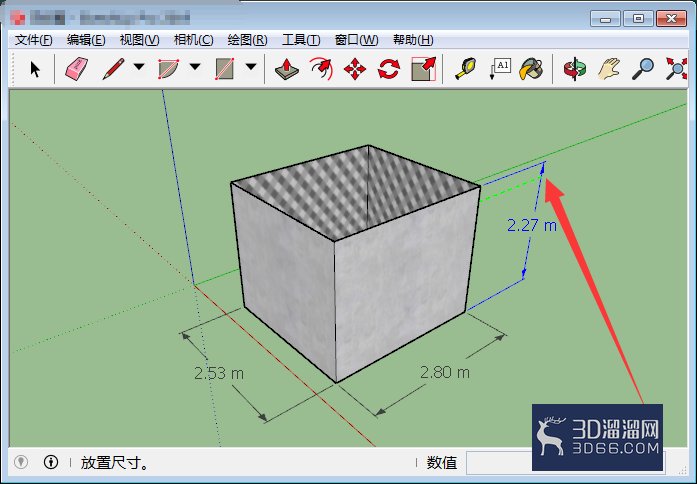The width and height of the screenshot is (697, 484).
Task: Open the 绘图(R) menu
Action: click(x=247, y=40)
